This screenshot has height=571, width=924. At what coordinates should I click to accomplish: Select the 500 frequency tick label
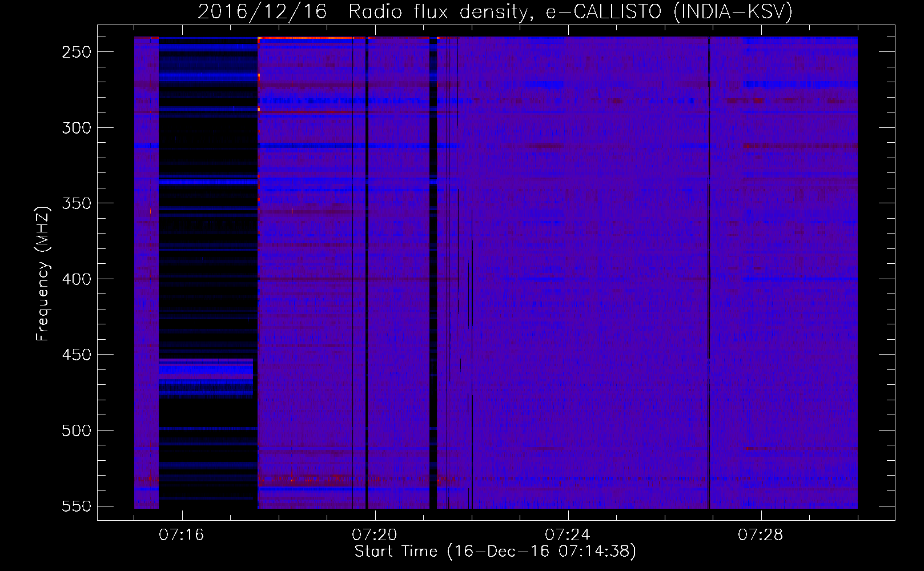tap(77, 431)
